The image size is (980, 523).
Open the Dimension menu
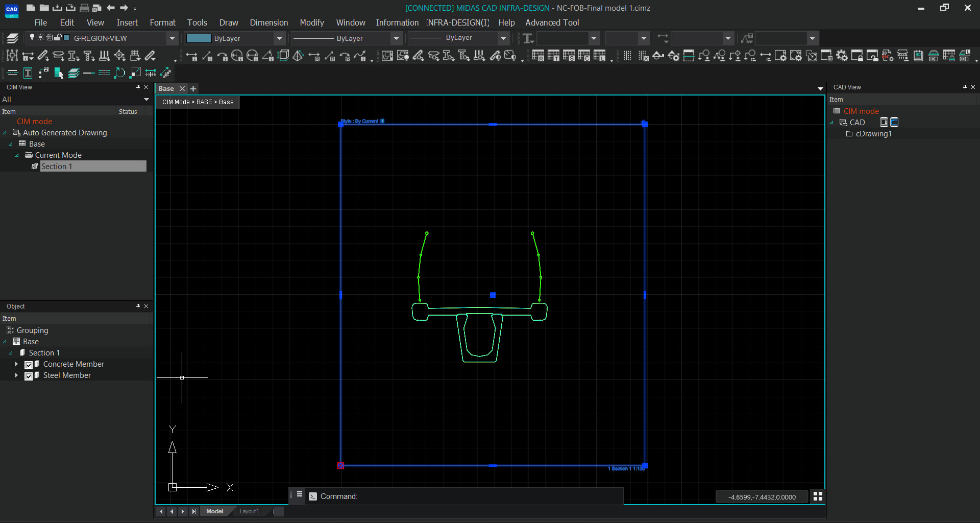[269, 22]
